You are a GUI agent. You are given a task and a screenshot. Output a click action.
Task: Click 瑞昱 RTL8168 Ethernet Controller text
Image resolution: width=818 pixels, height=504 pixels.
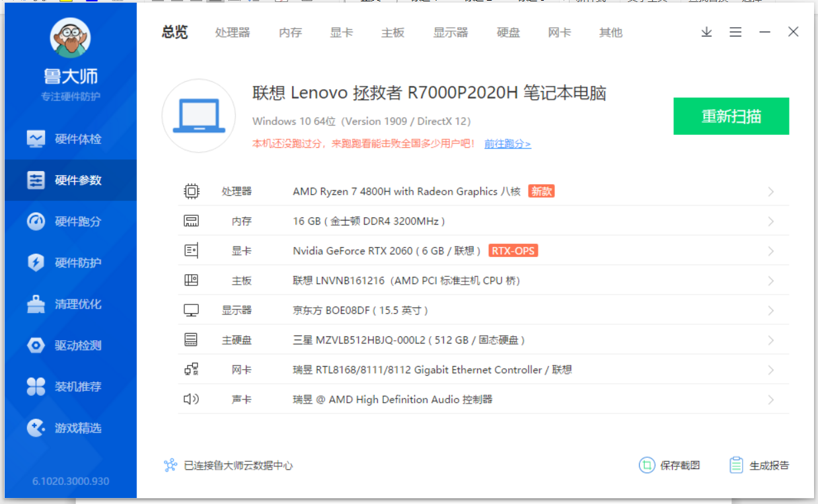coord(432,370)
